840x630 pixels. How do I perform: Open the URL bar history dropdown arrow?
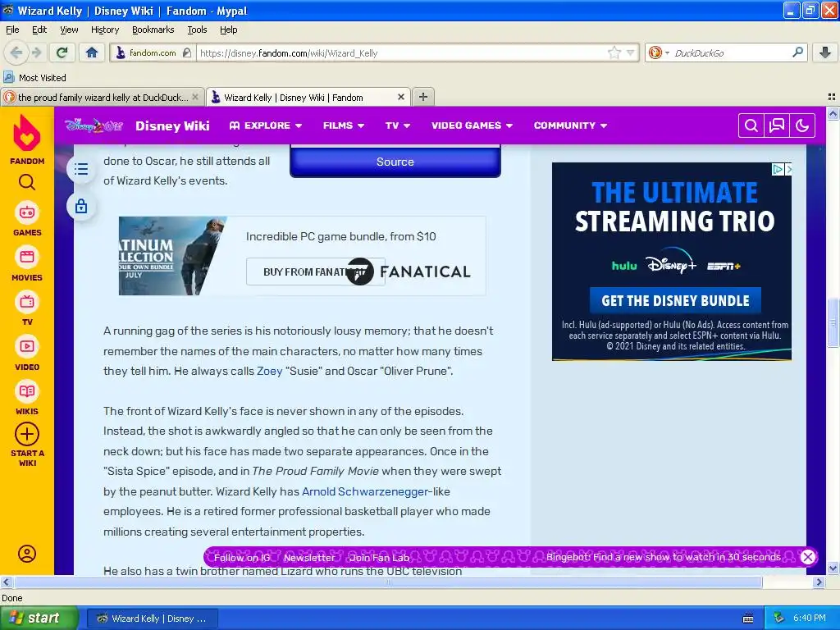click(631, 52)
